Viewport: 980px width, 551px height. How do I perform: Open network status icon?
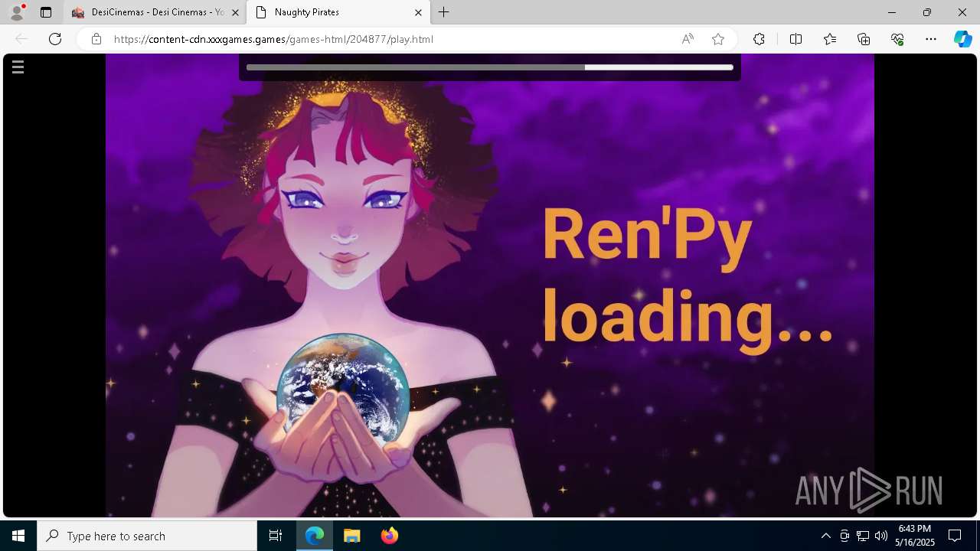point(863,536)
